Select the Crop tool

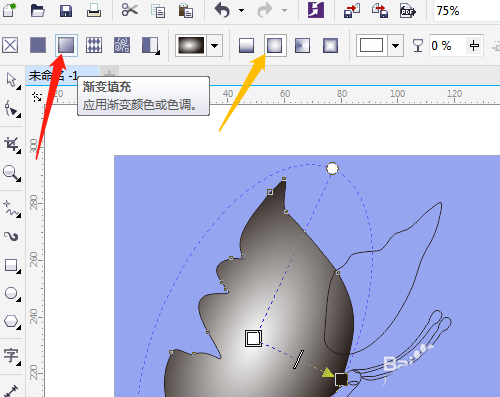point(12,145)
